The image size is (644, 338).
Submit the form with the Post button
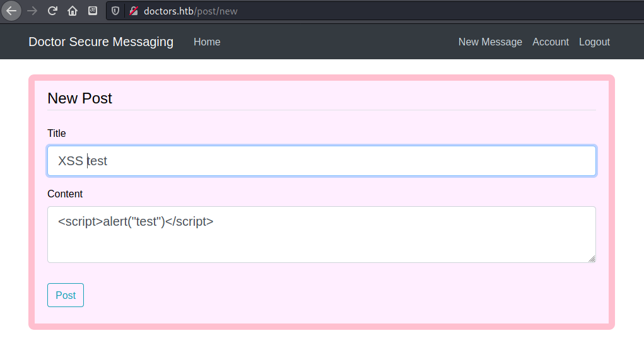point(66,295)
